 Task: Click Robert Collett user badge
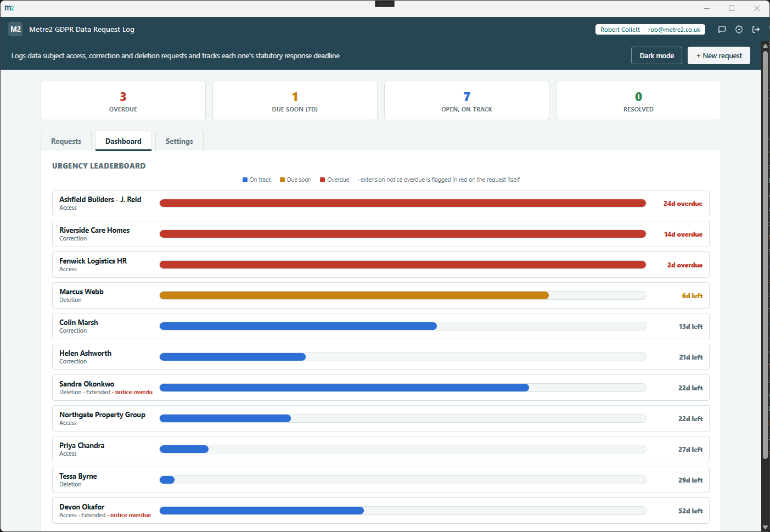tap(650, 30)
